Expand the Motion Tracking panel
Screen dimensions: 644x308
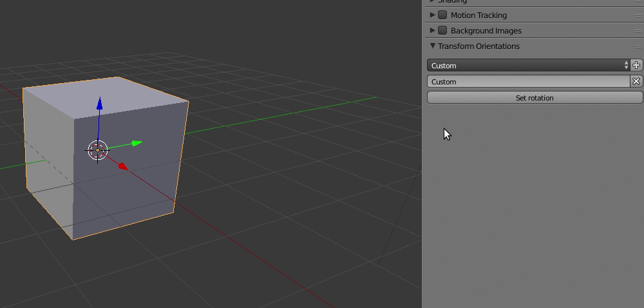[x=432, y=15]
